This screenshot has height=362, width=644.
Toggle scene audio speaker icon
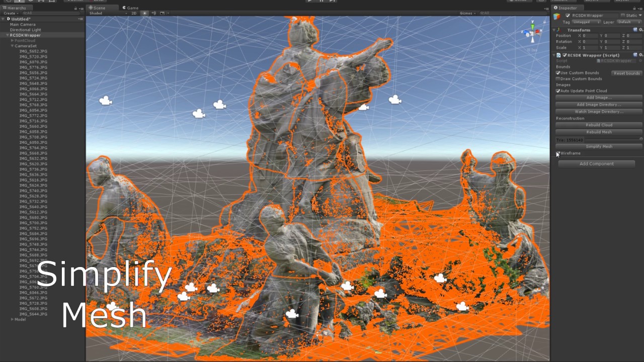(x=154, y=13)
